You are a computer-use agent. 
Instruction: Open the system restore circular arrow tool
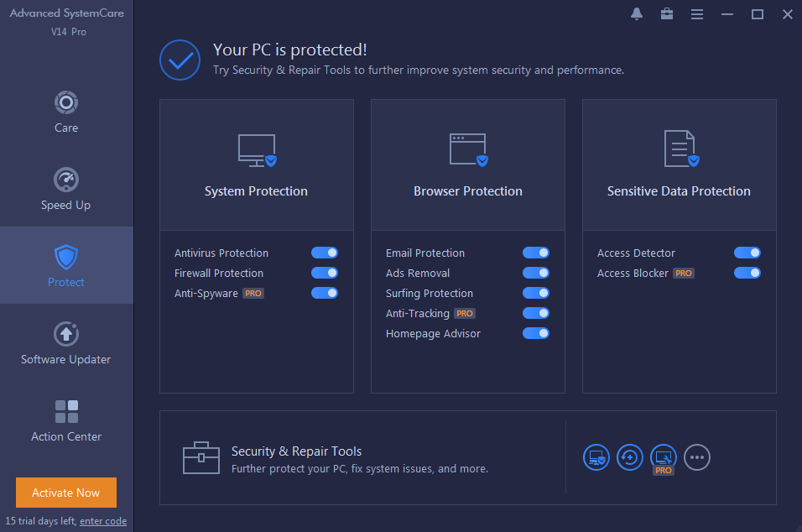(630, 457)
